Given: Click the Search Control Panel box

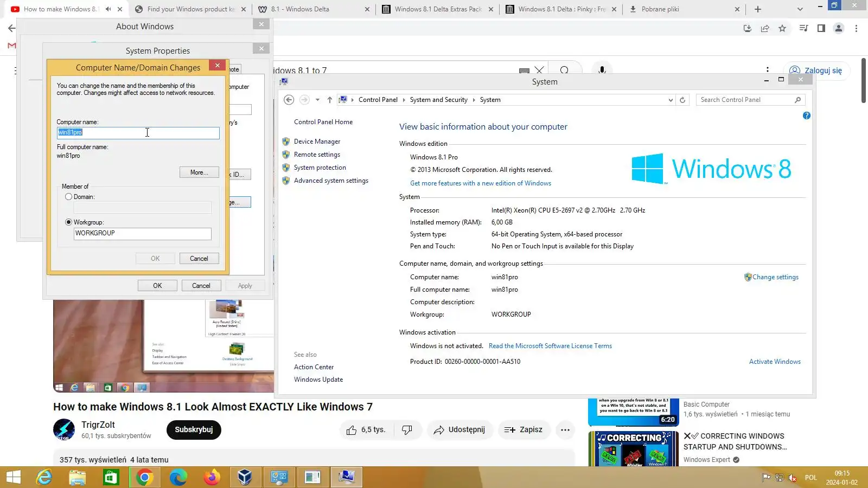Looking at the screenshot, I should coord(750,100).
